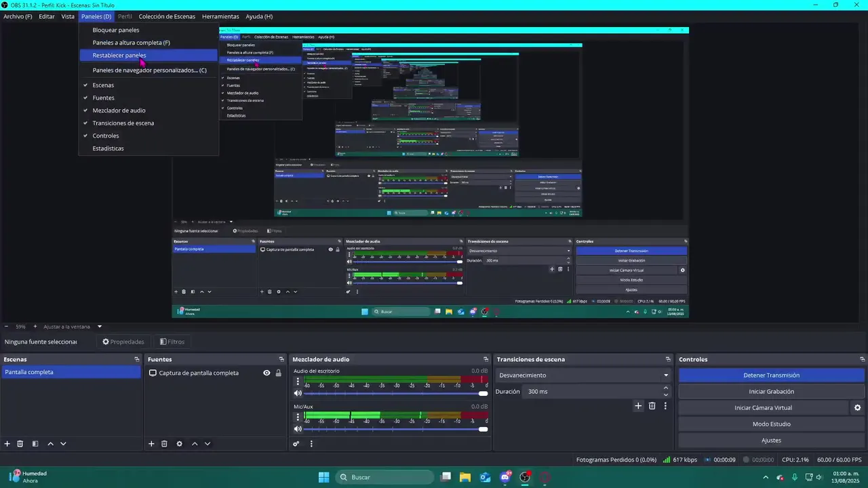868x488 pixels.
Task: Select Paneles a altura completa entry
Action: 149,43
